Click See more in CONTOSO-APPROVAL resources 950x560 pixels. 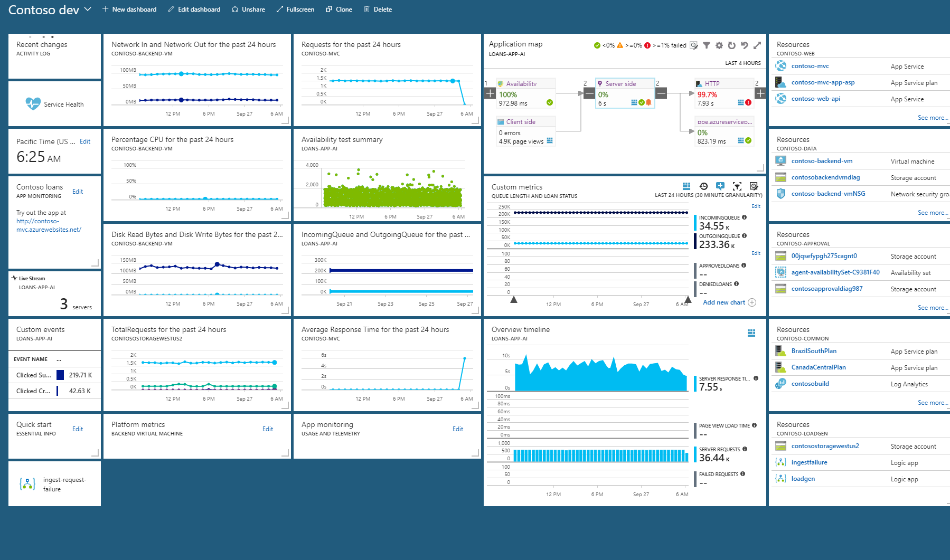[x=933, y=308]
